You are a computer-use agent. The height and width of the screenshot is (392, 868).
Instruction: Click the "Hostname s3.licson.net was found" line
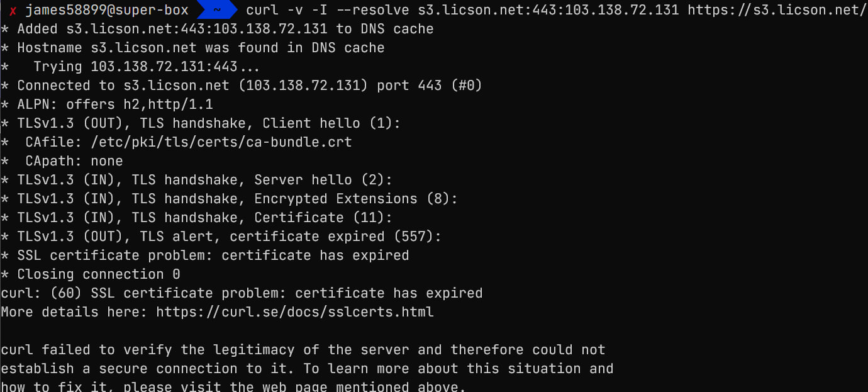(x=200, y=48)
